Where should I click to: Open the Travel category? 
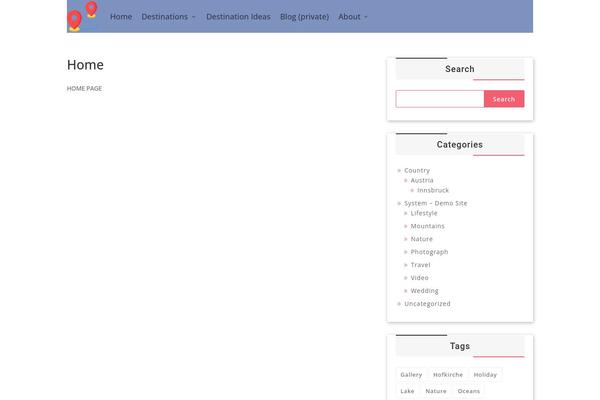(x=420, y=265)
